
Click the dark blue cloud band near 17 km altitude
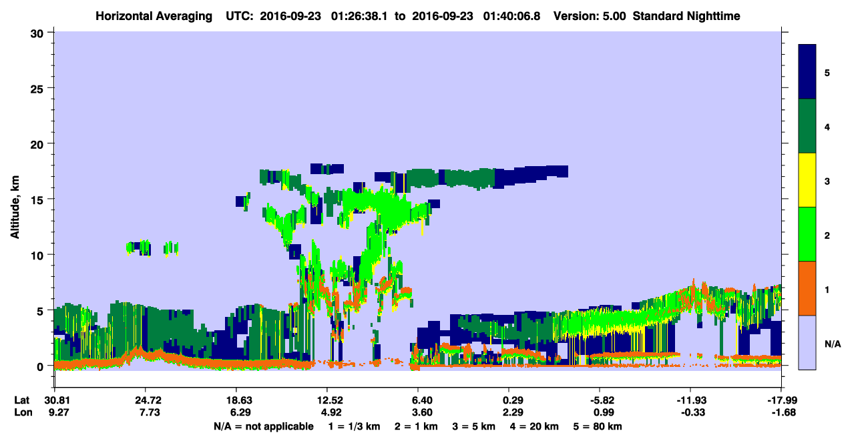(x=531, y=175)
